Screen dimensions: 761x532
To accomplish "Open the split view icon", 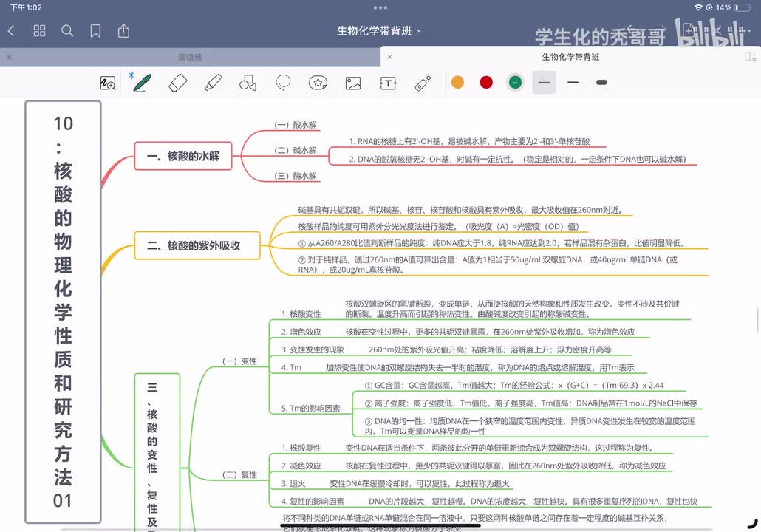I will pyautogui.click(x=751, y=57).
